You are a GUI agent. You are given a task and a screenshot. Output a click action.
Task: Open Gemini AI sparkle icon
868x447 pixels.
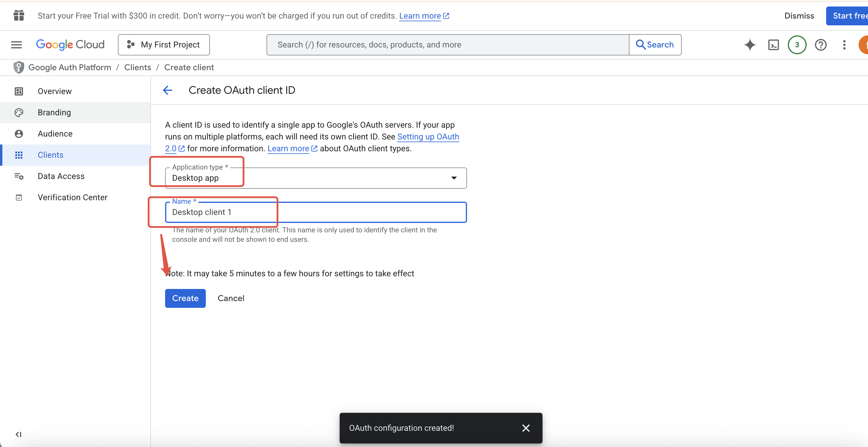coord(750,45)
